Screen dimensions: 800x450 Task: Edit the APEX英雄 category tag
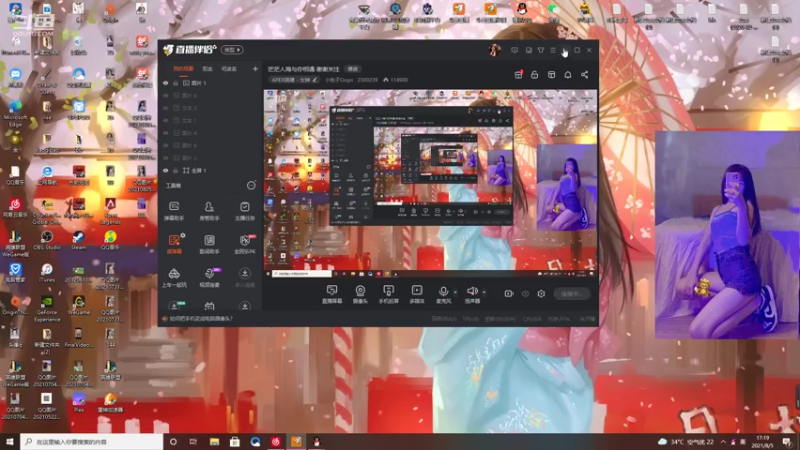click(x=294, y=80)
